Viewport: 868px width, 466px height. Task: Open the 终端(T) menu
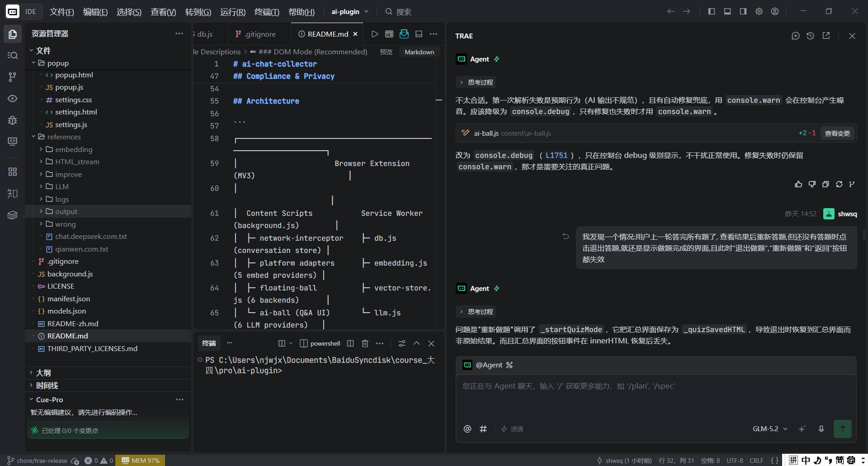[x=267, y=12]
